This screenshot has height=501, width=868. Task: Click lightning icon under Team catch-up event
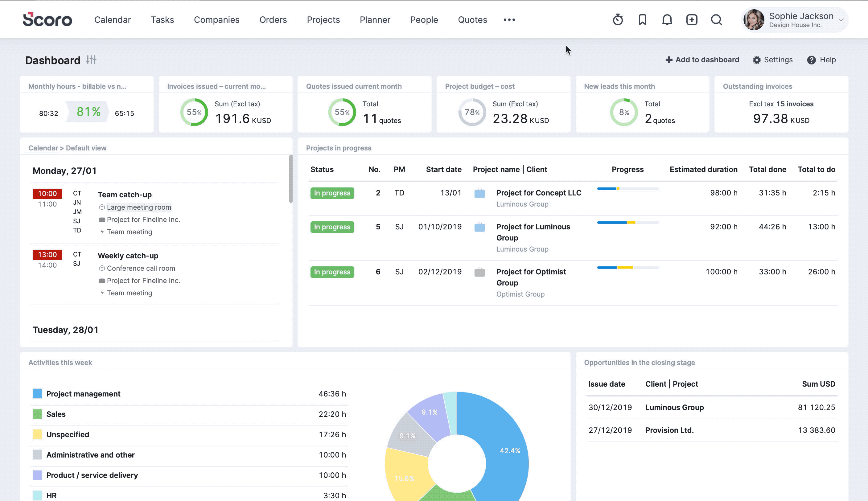click(x=102, y=232)
